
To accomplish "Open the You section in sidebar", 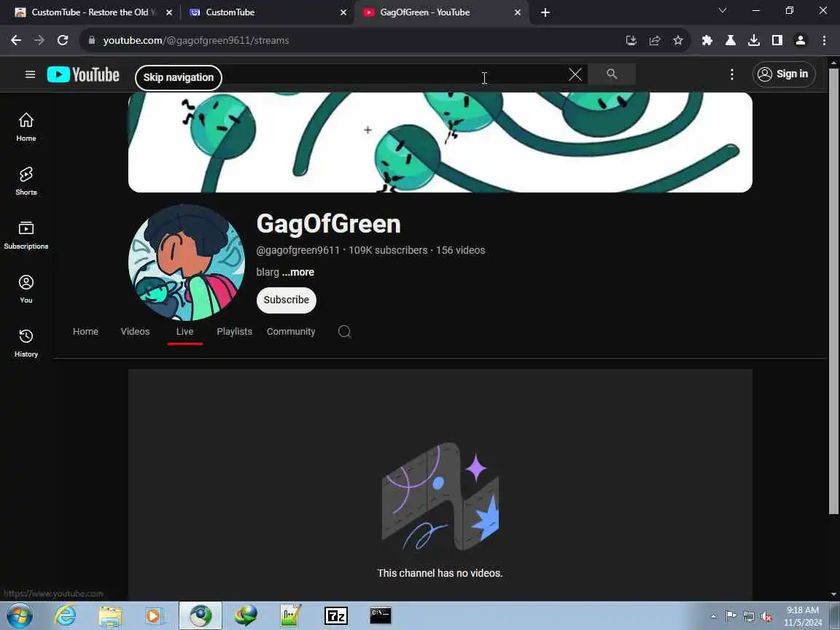I will coord(26,289).
